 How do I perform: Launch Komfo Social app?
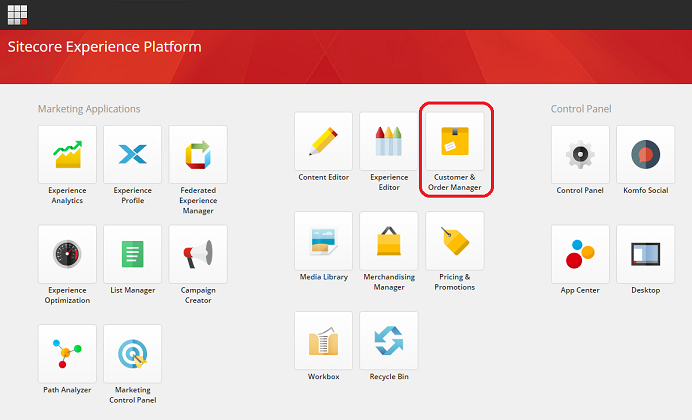point(645,155)
